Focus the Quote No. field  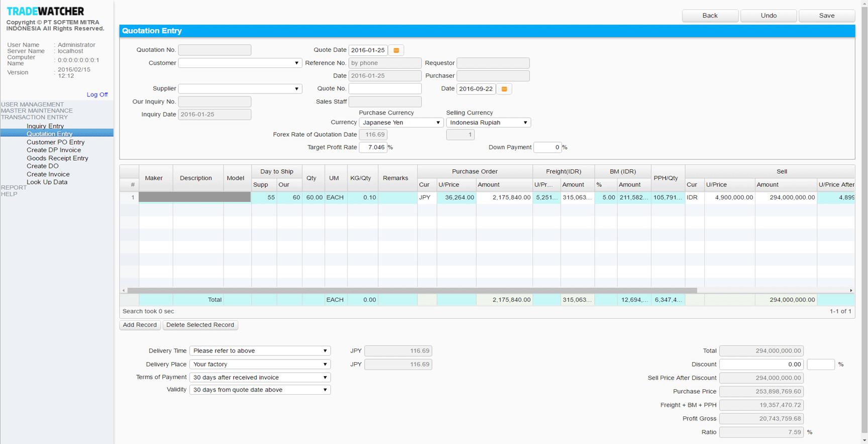point(385,89)
